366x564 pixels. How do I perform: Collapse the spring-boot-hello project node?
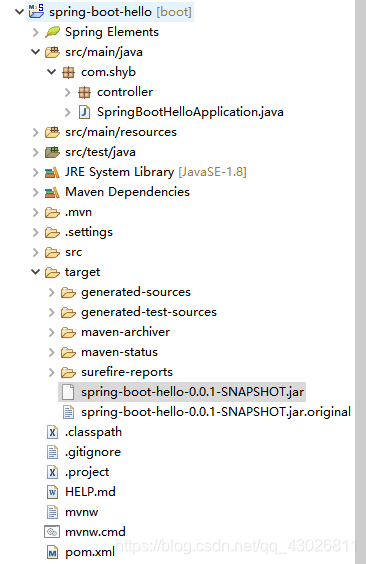[x=19, y=12]
